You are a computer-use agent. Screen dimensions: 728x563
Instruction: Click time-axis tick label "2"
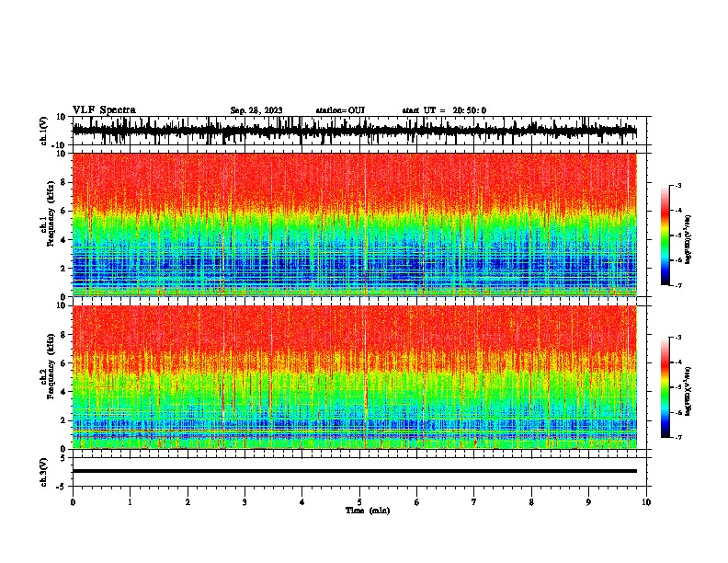pyautogui.click(x=188, y=502)
